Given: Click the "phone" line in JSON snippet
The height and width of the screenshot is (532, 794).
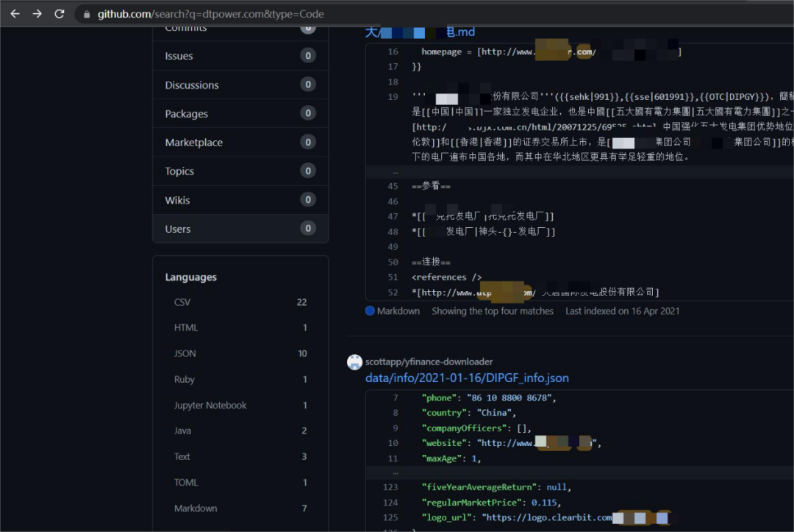Looking at the screenshot, I should (x=489, y=398).
